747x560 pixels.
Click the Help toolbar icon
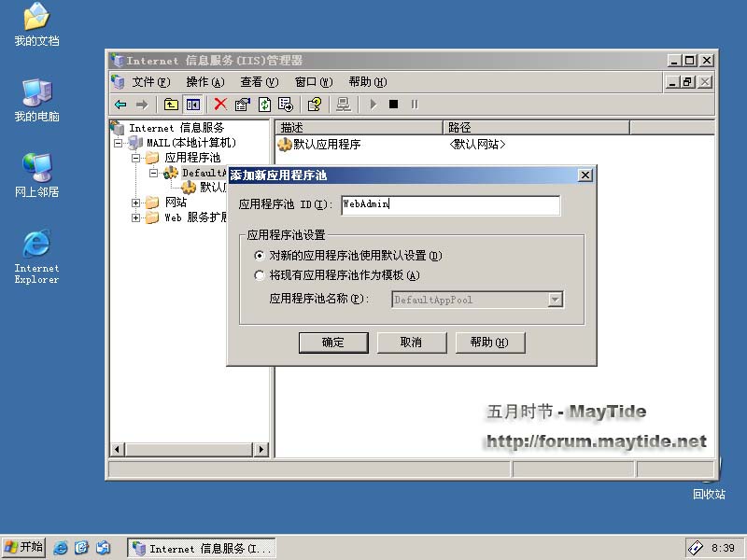pos(315,105)
